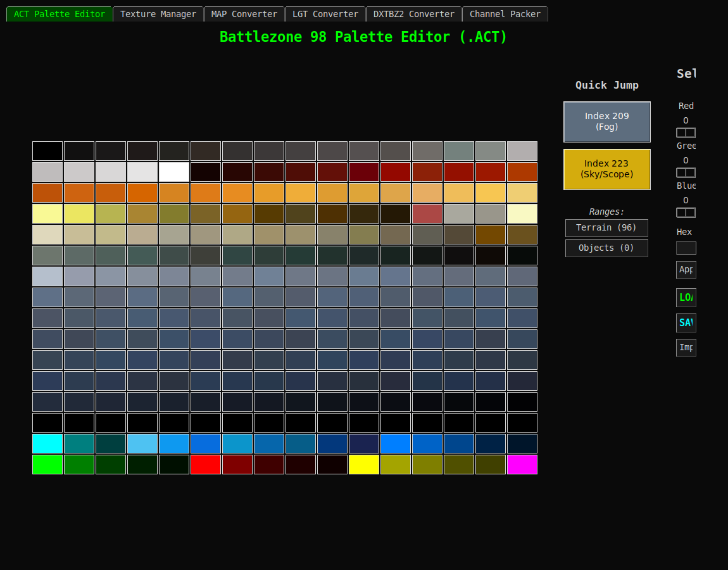Pick the bright cyan palette swatch

click(x=47, y=443)
